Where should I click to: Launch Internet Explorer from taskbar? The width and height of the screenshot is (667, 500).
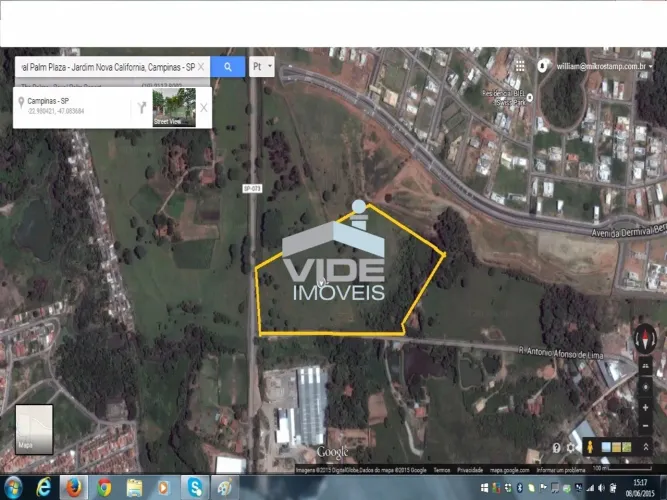(x=44, y=488)
